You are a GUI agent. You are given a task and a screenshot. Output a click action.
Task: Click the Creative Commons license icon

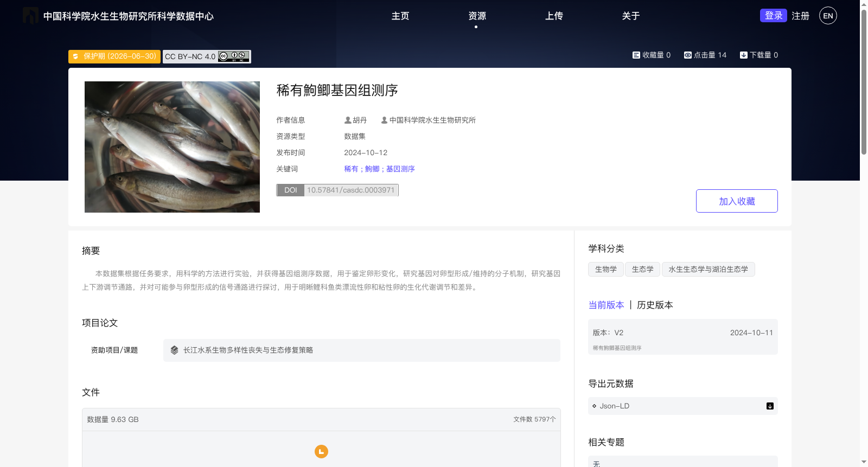234,56
